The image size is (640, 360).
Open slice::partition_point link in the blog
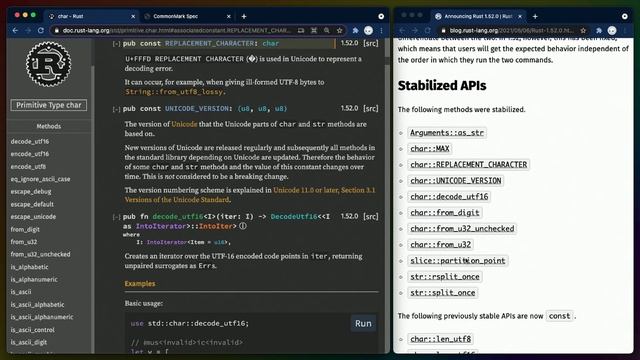[x=458, y=260]
